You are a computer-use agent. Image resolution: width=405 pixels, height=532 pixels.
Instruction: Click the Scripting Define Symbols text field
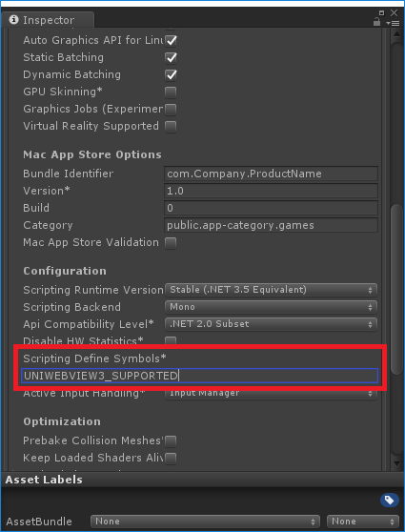[x=199, y=376]
